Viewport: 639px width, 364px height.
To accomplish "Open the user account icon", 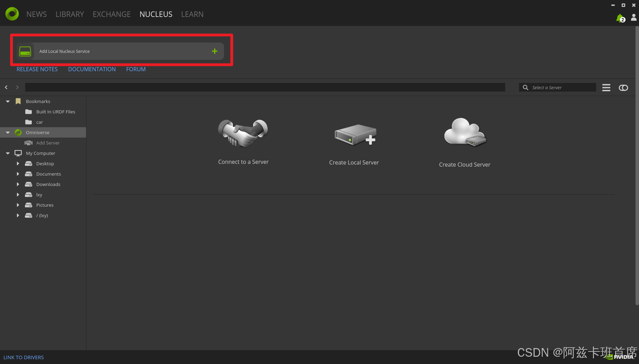I will (x=633, y=17).
